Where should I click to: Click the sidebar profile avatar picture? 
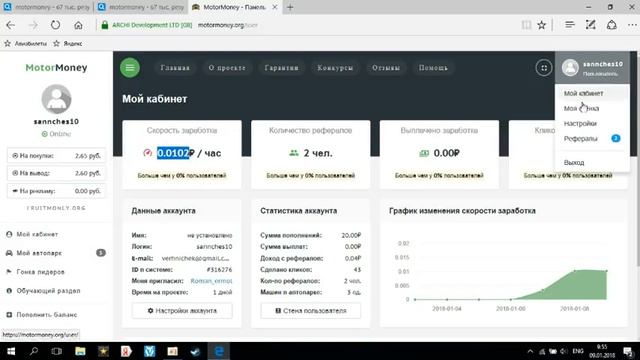coord(56,99)
